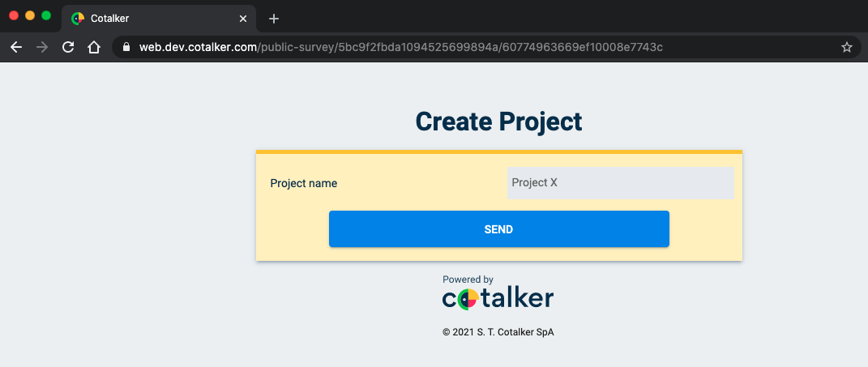Reload the page with refresh icon
Screen dimensions: 868x367
[x=68, y=48]
